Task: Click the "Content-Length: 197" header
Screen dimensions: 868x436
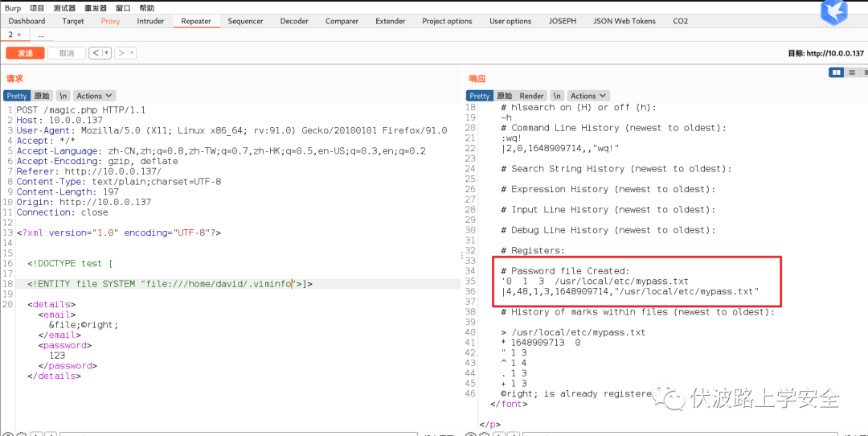Action: (x=67, y=191)
